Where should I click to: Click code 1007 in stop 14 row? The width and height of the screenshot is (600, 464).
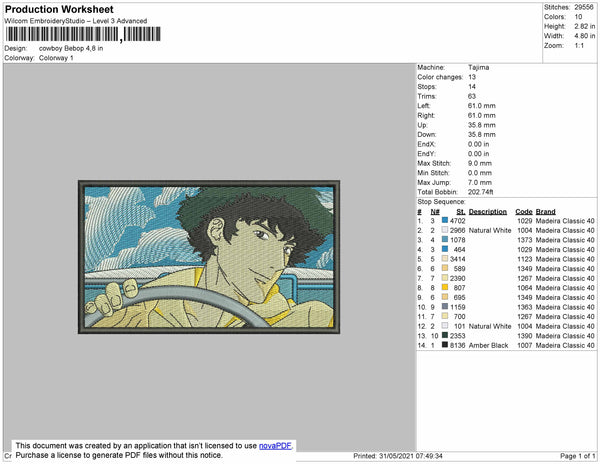click(525, 345)
